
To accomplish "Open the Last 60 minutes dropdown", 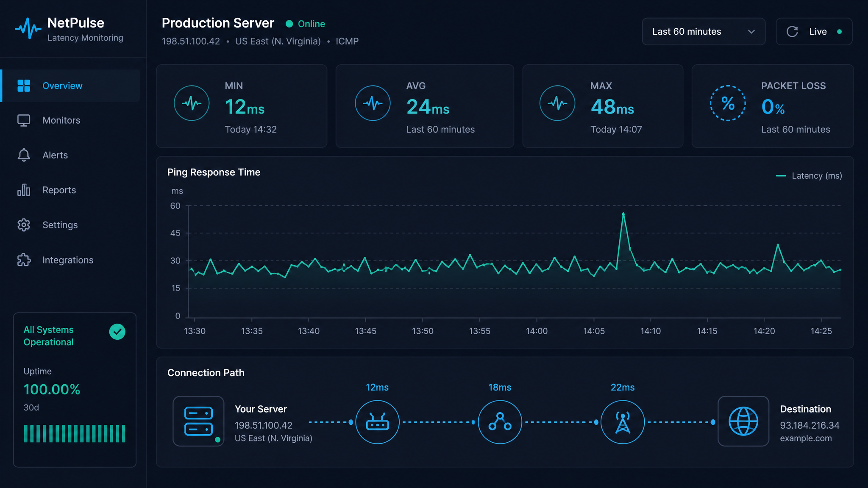I will point(704,31).
